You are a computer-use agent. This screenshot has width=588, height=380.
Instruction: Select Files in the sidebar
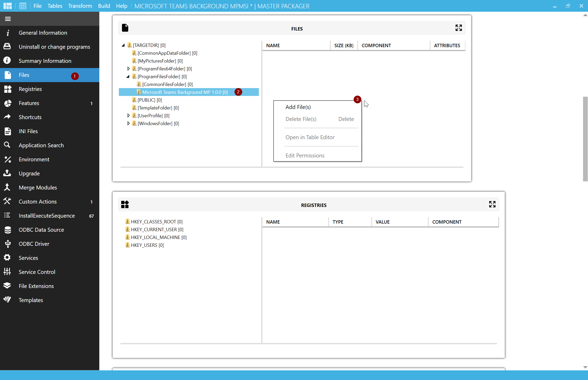(50, 75)
